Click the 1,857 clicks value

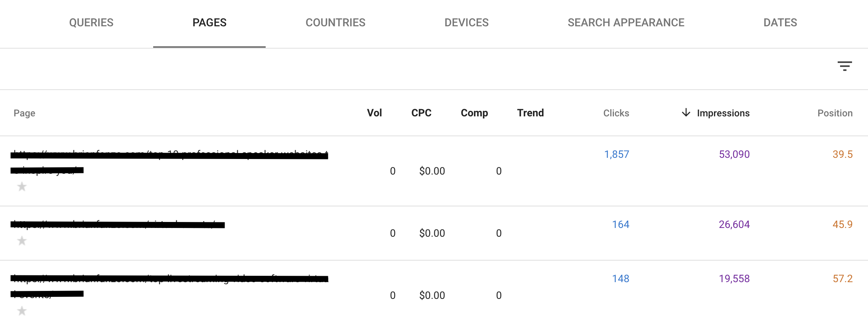tap(616, 154)
